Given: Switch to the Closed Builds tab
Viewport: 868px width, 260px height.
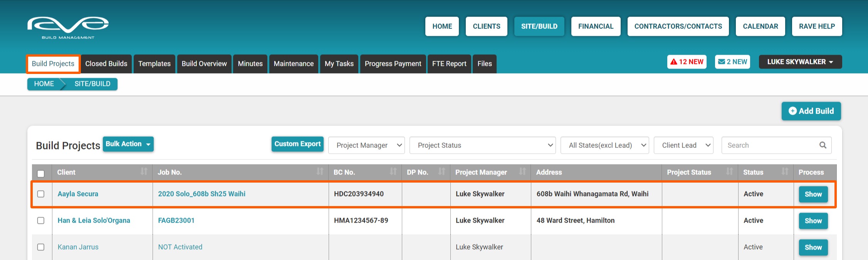Looking at the screenshot, I should pyautogui.click(x=106, y=64).
